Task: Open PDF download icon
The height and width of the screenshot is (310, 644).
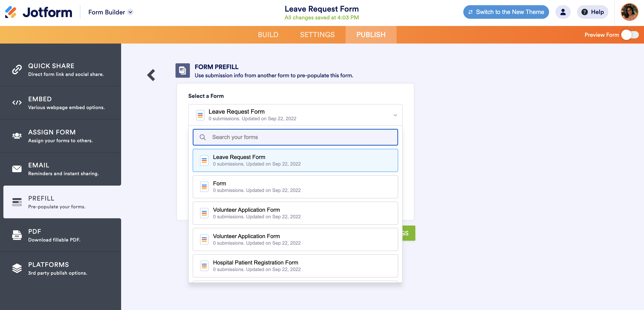Action: pyautogui.click(x=17, y=235)
